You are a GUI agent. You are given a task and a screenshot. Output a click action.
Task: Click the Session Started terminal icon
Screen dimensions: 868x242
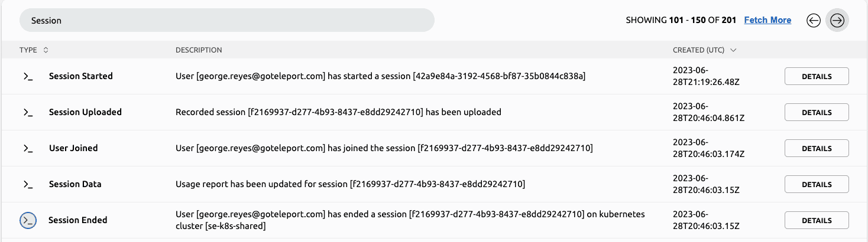[28, 76]
